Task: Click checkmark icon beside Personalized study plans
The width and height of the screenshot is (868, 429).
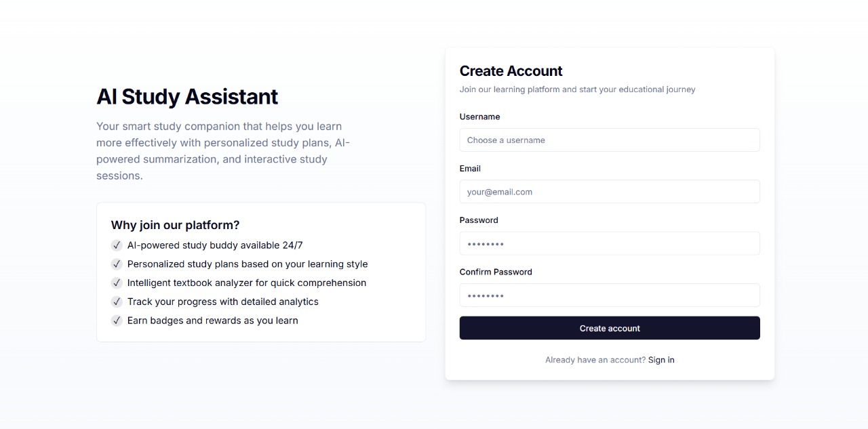Action: pyautogui.click(x=117, y=264)
